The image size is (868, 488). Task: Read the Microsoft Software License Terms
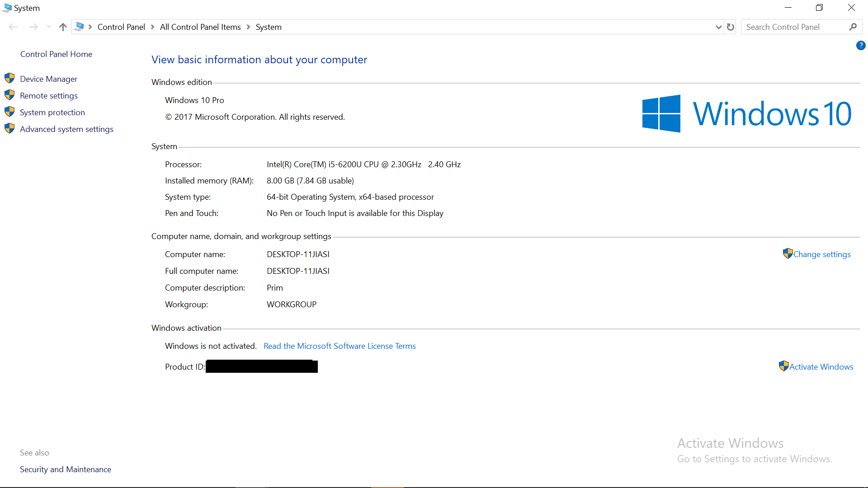[340, 346]
